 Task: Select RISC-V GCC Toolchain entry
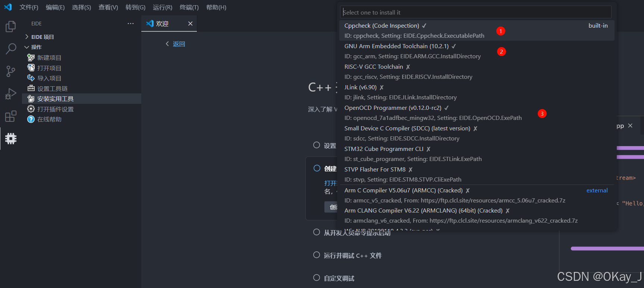pyautogui.click(x=477, y=72)
